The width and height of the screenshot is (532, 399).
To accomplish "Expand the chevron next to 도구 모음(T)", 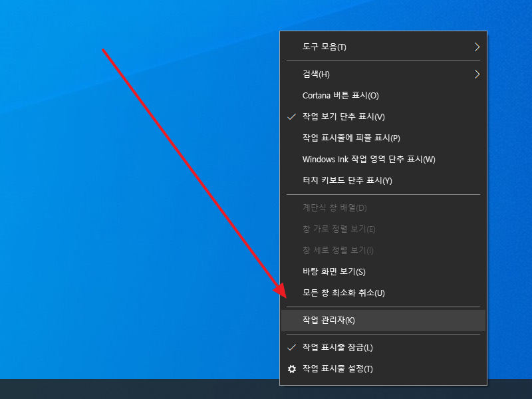I will (477, 47).
